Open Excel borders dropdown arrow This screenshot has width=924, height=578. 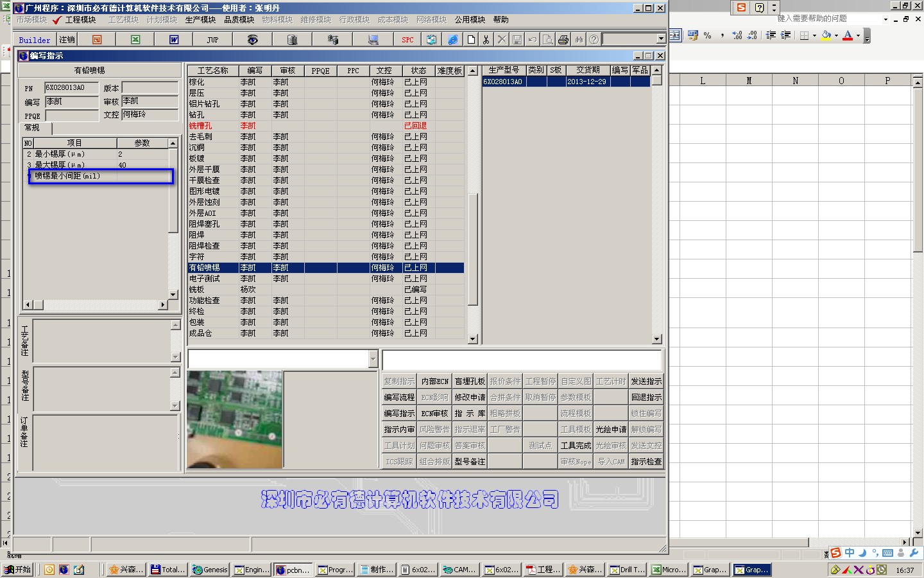click(x=814, y=35)
